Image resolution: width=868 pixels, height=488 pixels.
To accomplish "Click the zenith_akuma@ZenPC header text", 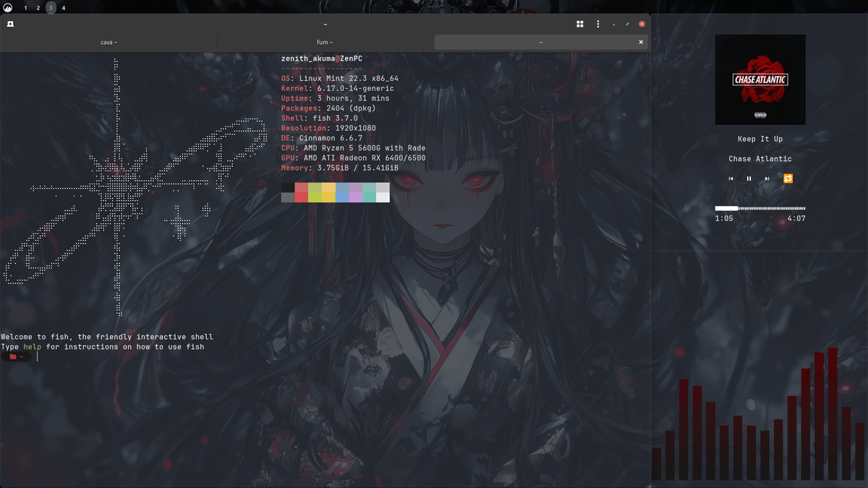I will [x=322, y=59].
